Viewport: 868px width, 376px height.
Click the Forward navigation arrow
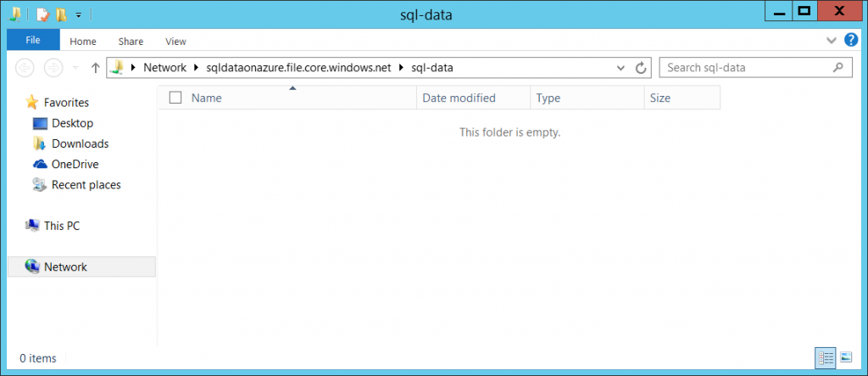53,67
